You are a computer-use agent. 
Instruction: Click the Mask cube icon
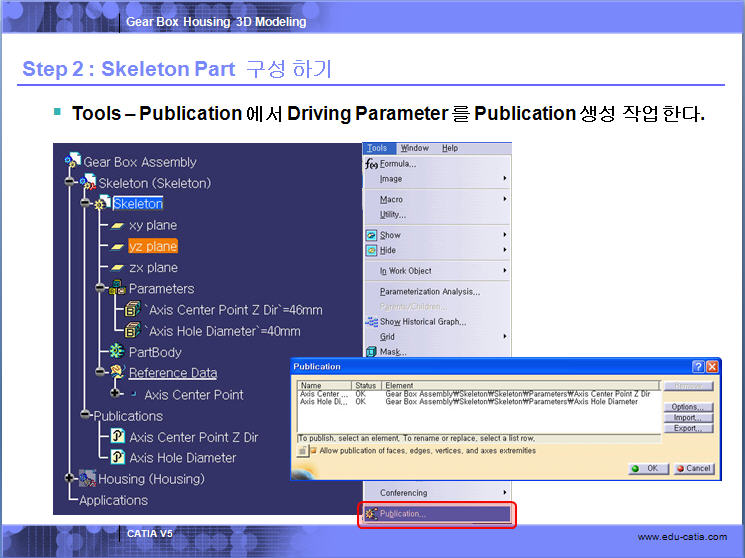[x=372, y=352]
